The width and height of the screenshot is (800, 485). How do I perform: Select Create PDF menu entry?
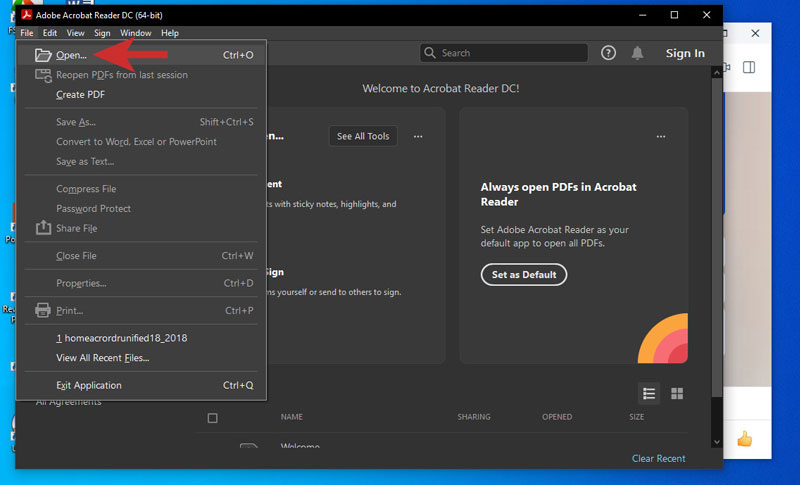tap(80, 95)
